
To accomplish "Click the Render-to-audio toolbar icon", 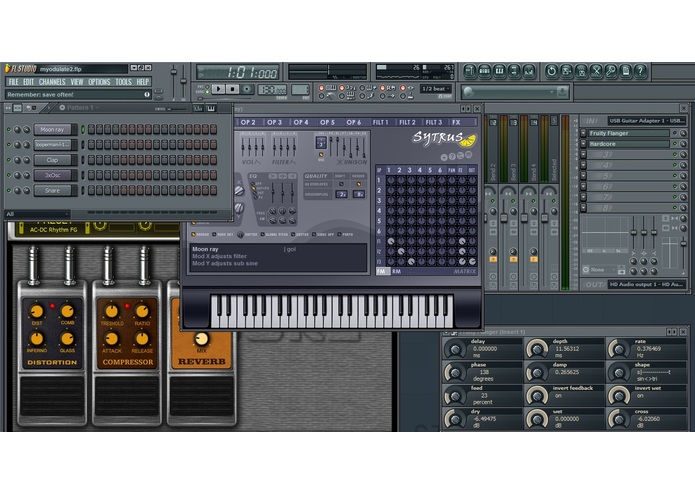I will click(x=581, y=71).
